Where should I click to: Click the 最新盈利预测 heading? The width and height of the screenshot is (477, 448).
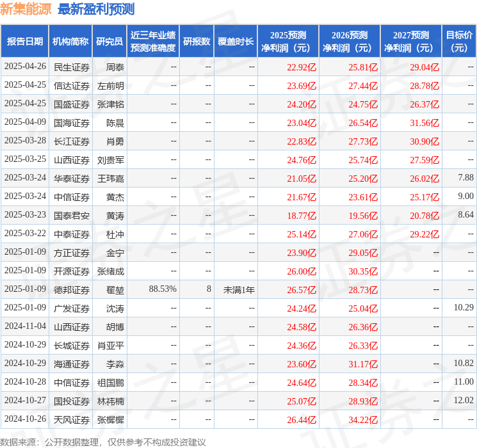(96, 9)
